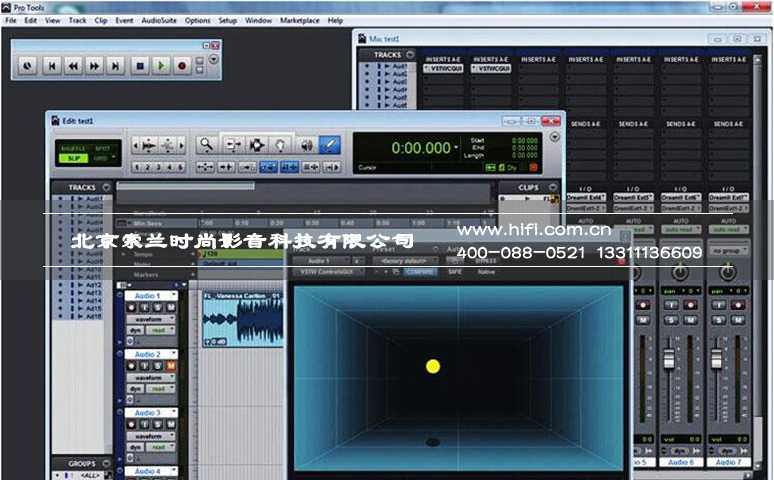Open the Audio 2 automation mode dropdown
Image resolution: width=774 pixels, height=480 pixels.
[x=159, y=388]
